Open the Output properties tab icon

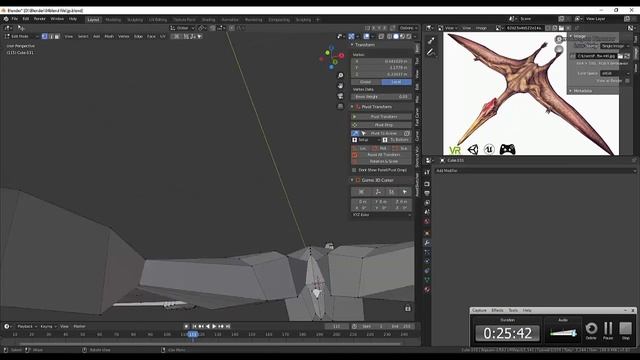(427, 193)
